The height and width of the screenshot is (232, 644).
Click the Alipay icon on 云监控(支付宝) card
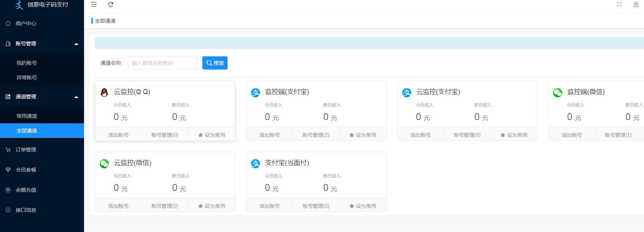[407, 93]
